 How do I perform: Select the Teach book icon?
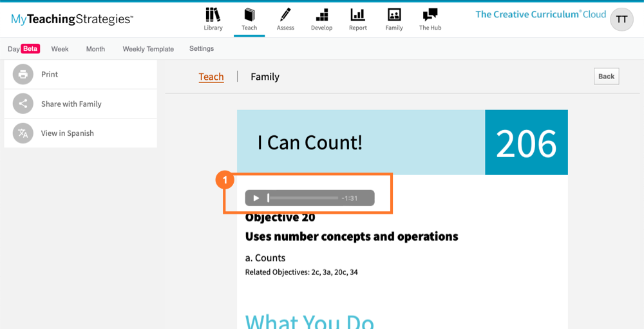[x=249, y=15]
